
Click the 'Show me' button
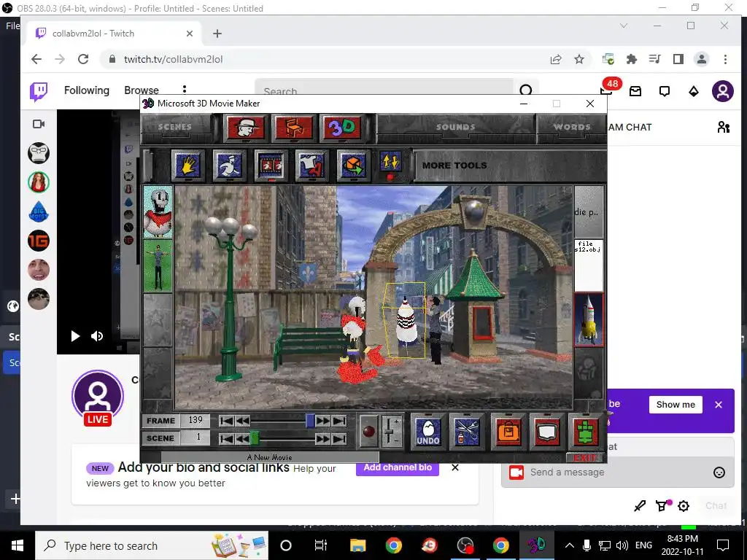[x=676, y=404]
